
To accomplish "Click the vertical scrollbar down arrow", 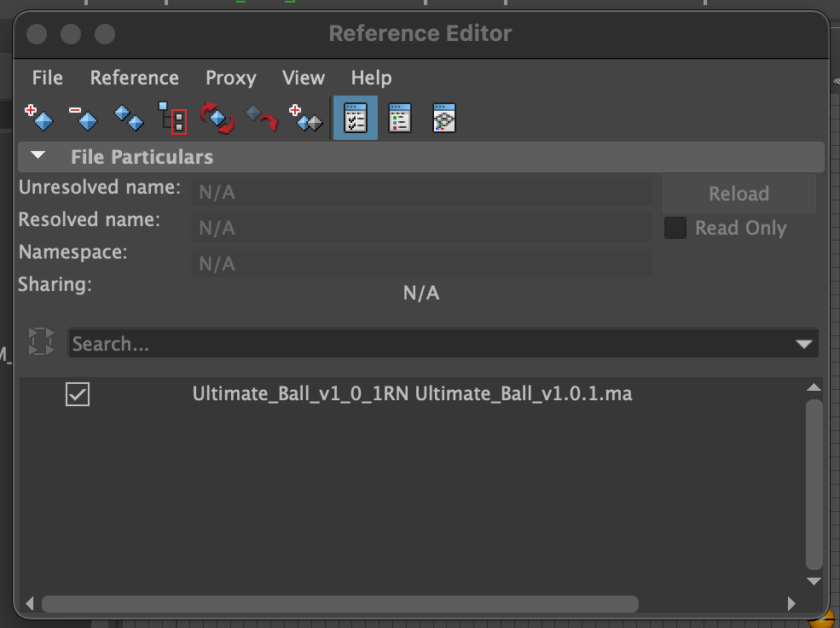I will 814,581.
